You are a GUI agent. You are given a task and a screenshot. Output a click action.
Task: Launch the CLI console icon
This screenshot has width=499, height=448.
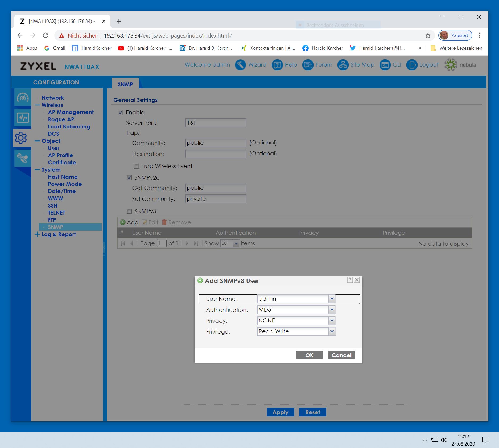[385, 65]
